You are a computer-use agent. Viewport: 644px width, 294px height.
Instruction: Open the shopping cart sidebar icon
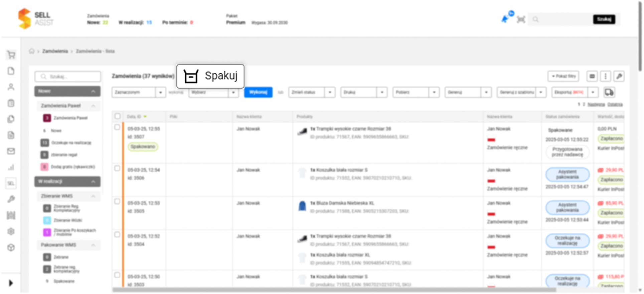click(x=11, y=55)
